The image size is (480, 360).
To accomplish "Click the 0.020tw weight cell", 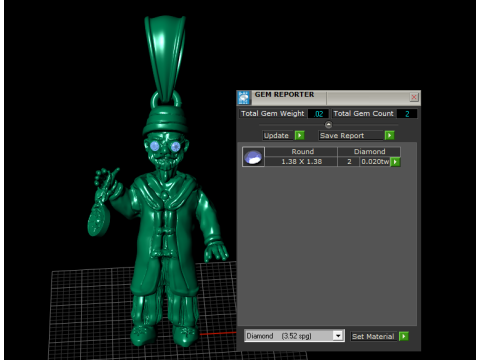I will [375, 162].
